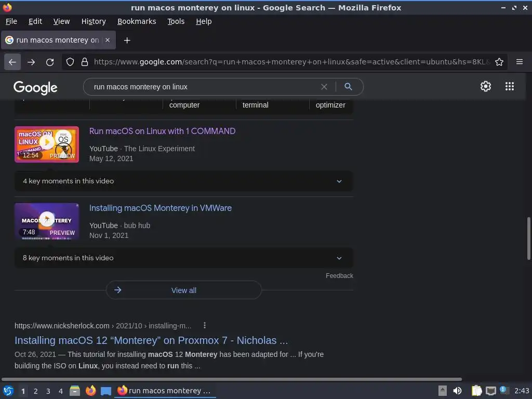Click the 'bub hub' channel name
Screen dimensions: 532x399
coord(137,225)
